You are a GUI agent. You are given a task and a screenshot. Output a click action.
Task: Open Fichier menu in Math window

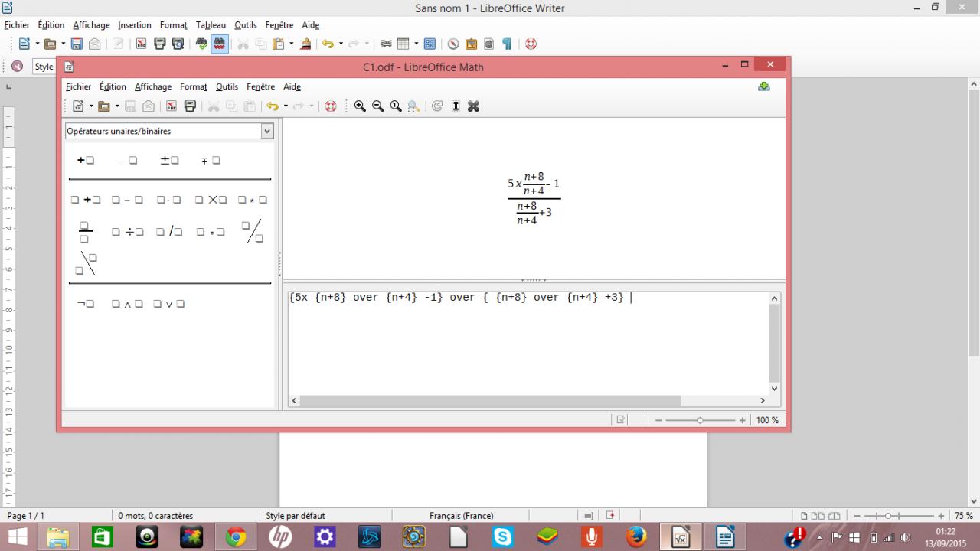(x=78, y=86)
